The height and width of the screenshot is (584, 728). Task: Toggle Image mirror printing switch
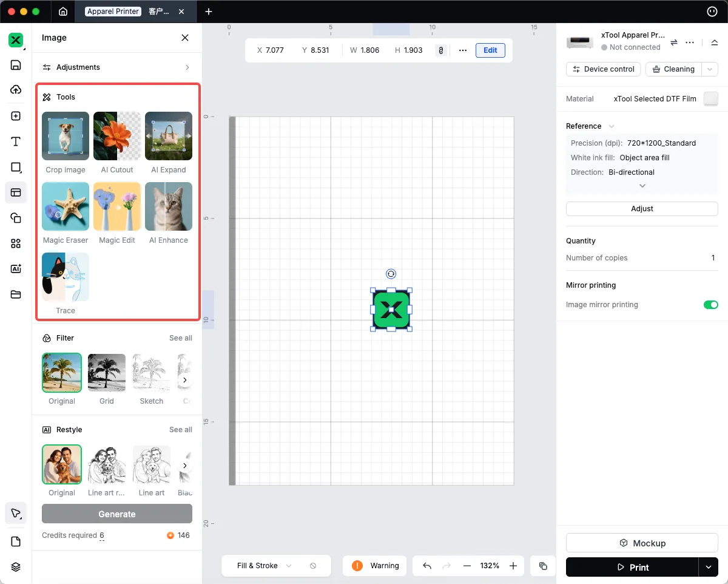710,305
